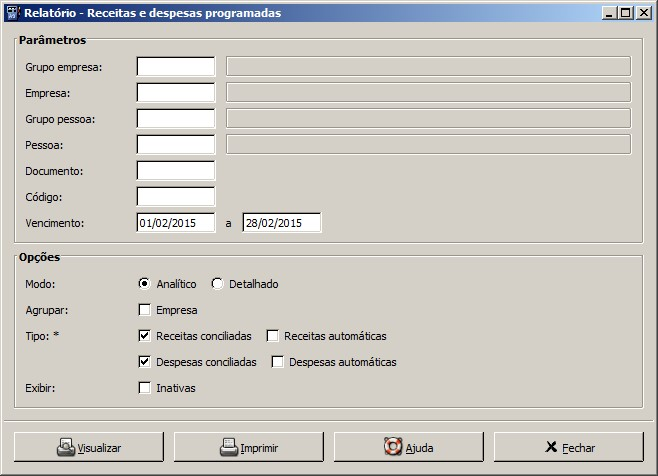Click the Opções group heading
The height and width of the screenshot is (476, 658).
39,257
